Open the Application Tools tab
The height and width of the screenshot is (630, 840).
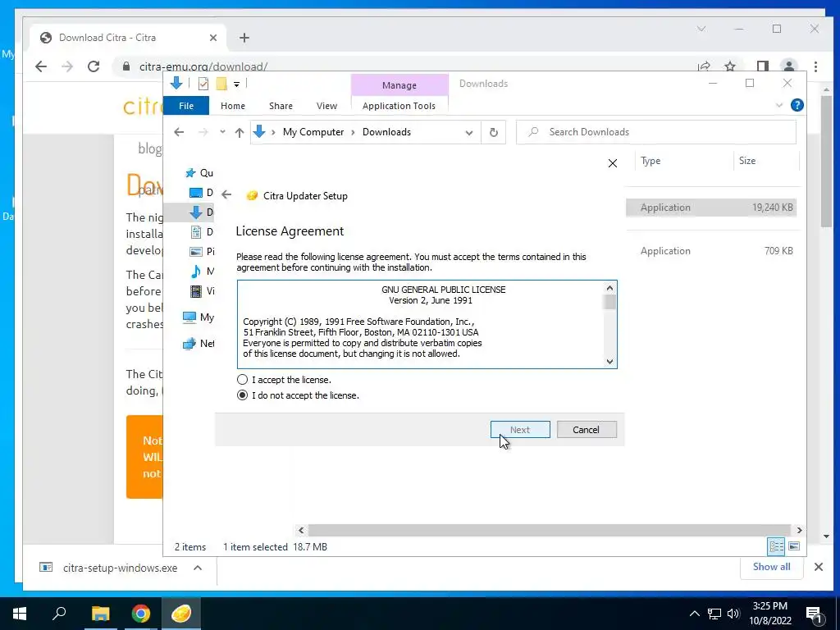pos(399,106)
